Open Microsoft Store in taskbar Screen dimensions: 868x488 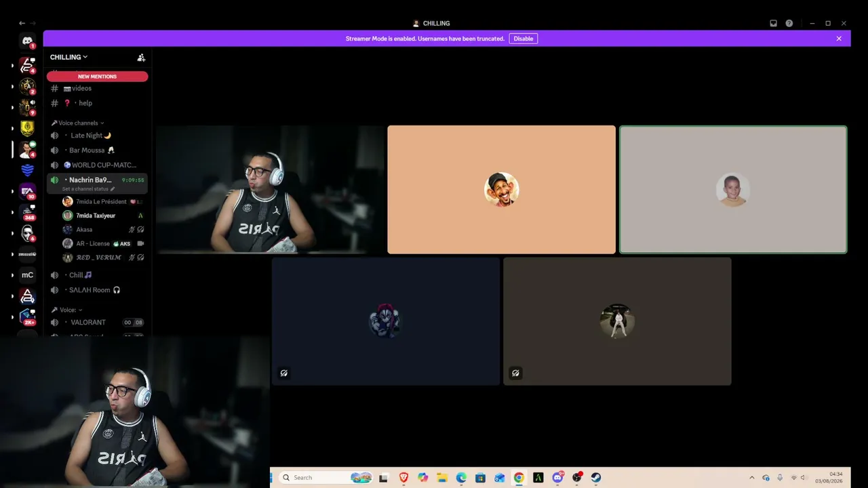(x=480, y=477)
